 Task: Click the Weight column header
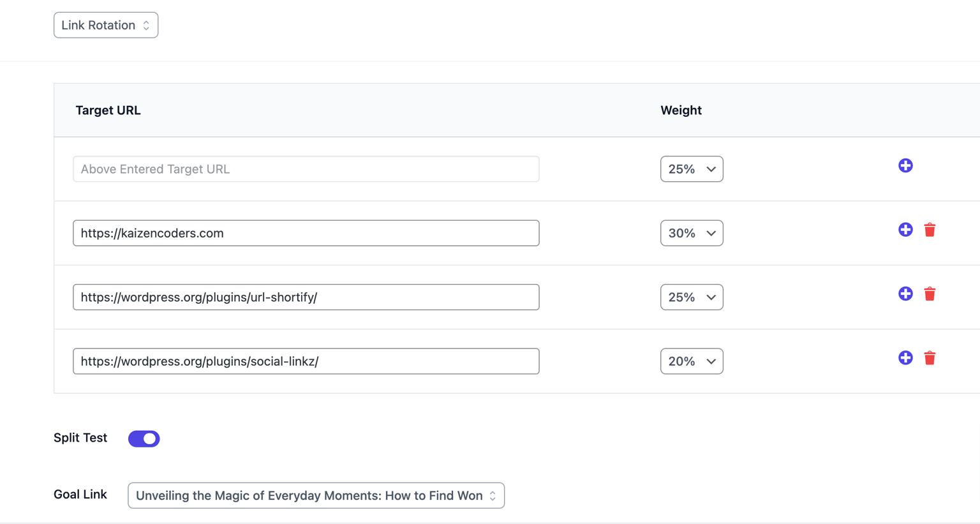coord(681,110)
